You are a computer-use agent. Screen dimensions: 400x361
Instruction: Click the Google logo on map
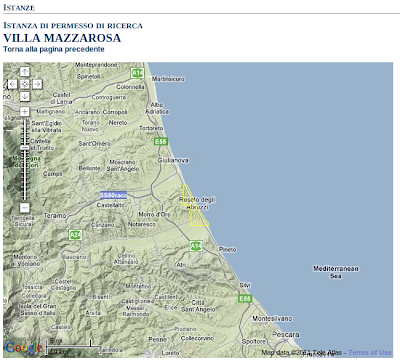[23, 348]
